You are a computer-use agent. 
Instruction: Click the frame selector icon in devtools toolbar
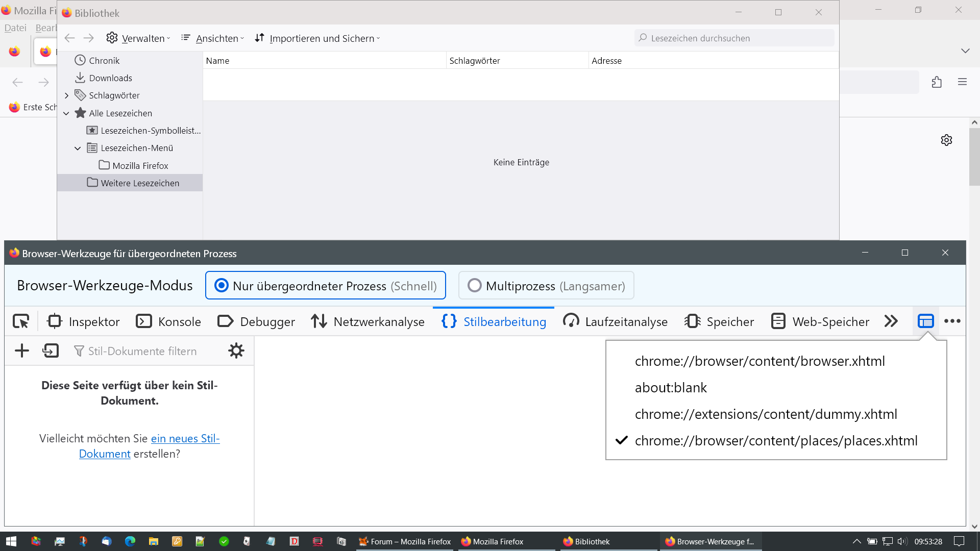tap(925, 321)
